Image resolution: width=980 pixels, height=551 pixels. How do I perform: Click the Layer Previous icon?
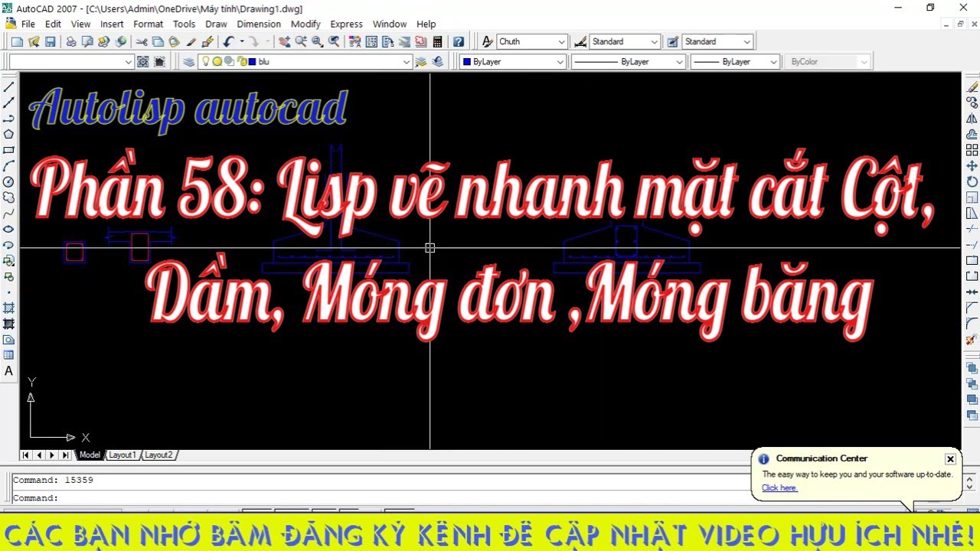[438, 62]
